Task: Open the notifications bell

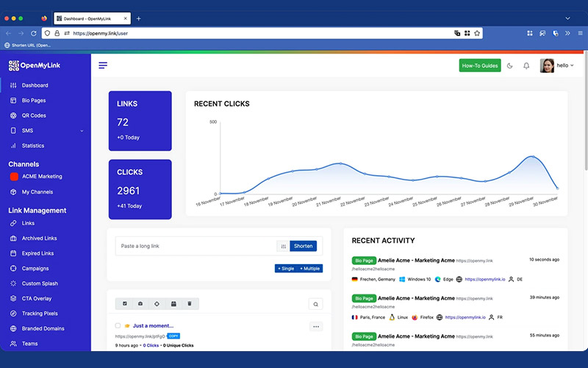Action: point(526,66)
